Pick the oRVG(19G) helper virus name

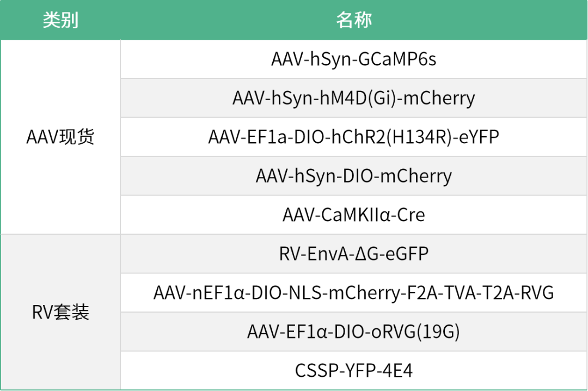pos(353,332)
